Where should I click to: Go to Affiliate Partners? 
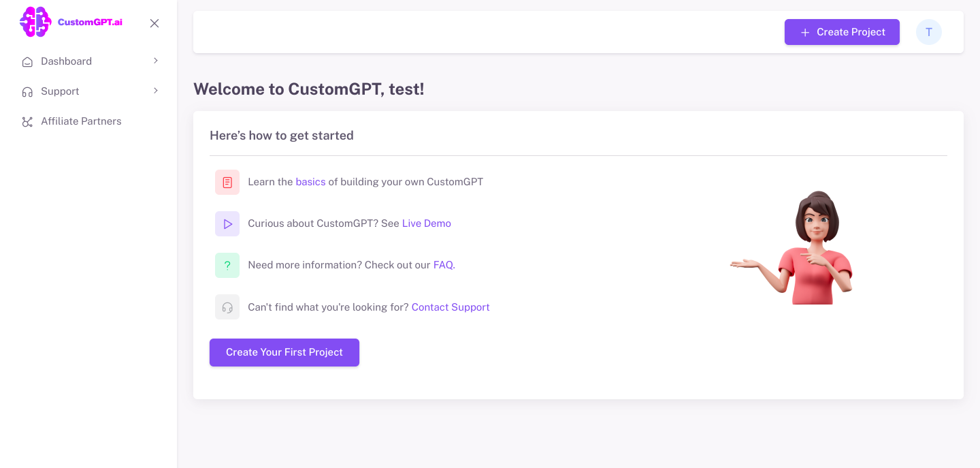[81, 121]
